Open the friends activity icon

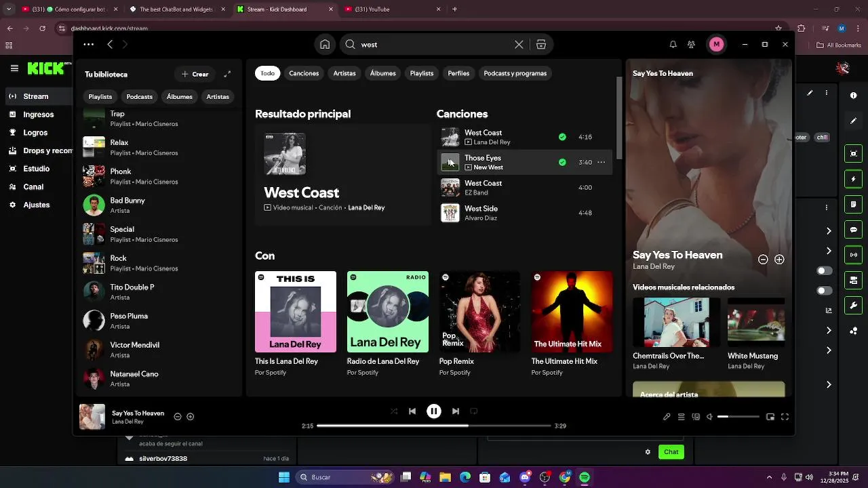click(691, 45)
